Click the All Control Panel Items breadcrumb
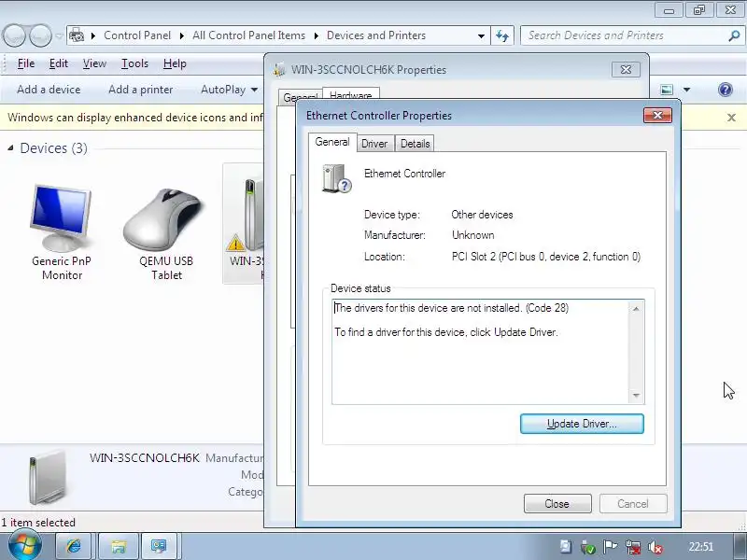Viewport: 747px width, 560px height. click(248, 35)
